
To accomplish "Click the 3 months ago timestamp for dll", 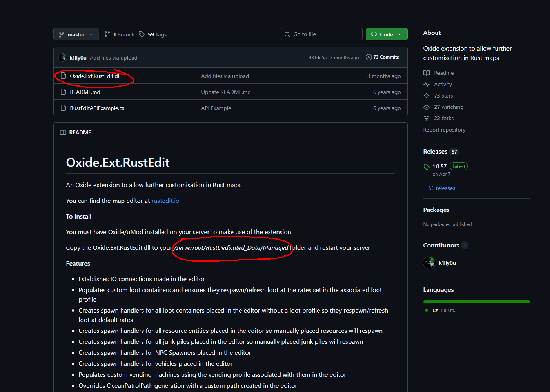I will [x=384, y=76].
